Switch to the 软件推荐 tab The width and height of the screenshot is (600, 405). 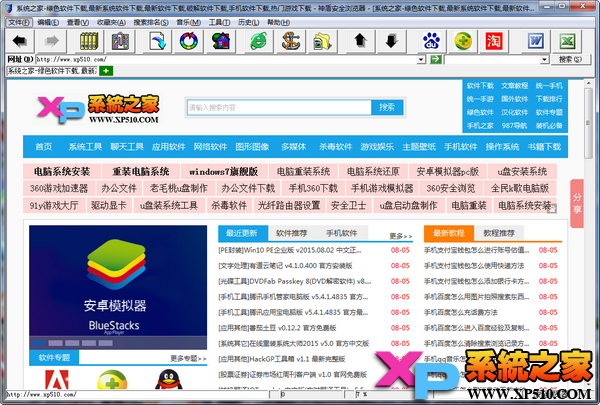click(292, 233)
